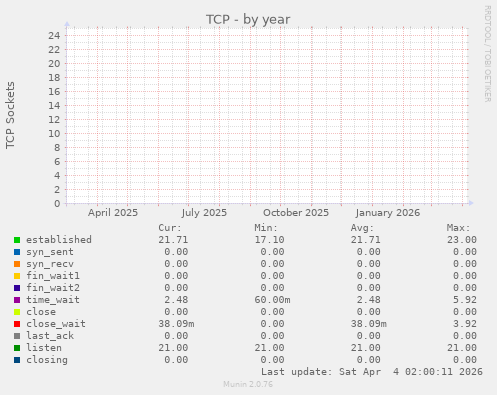Select the 'fin_wait2' legend label

(53, 288)
